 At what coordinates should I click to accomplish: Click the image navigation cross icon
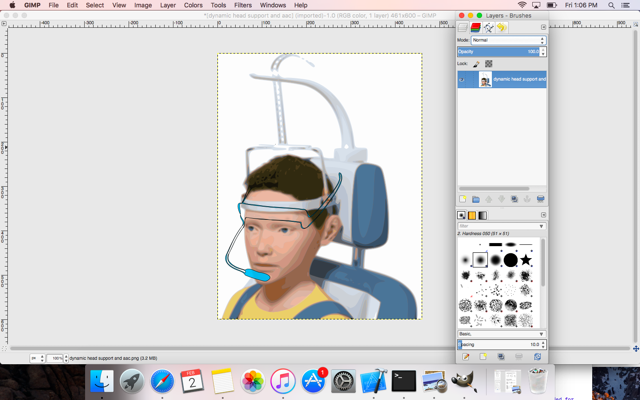pyautogui.click(x=636, y=349)
